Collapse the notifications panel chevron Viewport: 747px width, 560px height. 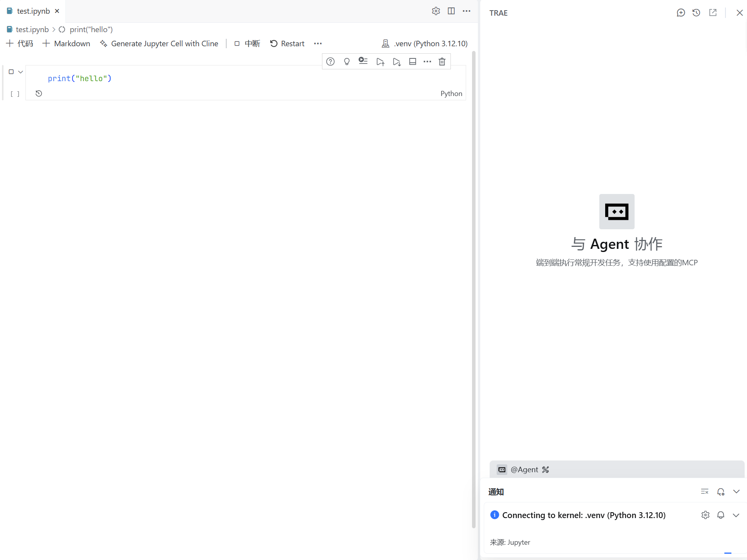(736, 491)
